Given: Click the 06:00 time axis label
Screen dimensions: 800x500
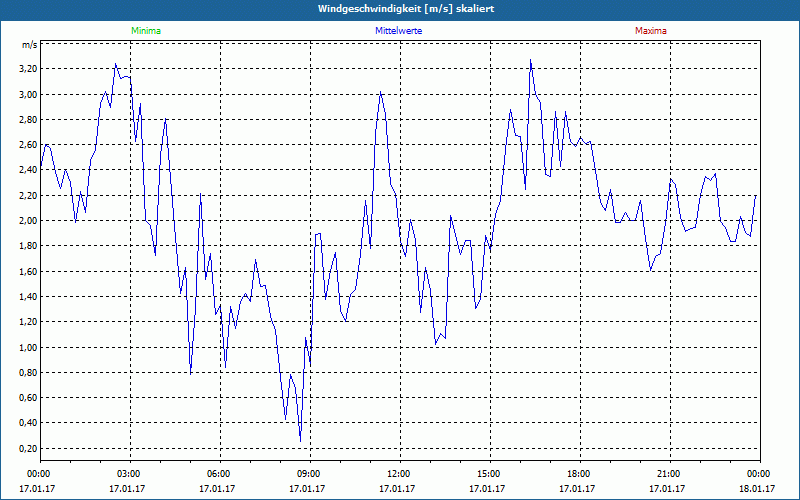Looking at the screenshot, I should click(x=218, y=474).
